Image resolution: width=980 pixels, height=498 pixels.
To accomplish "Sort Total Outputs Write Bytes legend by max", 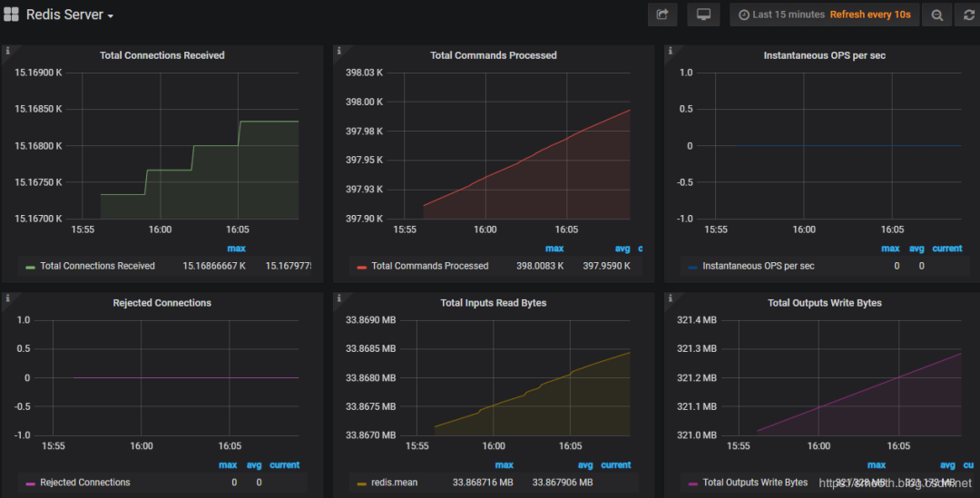I will (x=877, y=464).
